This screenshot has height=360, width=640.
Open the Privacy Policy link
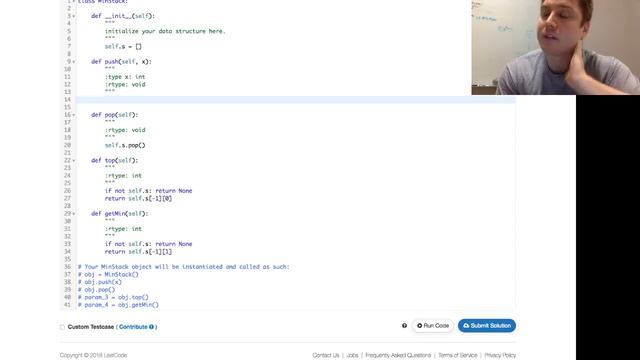pos(500,356)
